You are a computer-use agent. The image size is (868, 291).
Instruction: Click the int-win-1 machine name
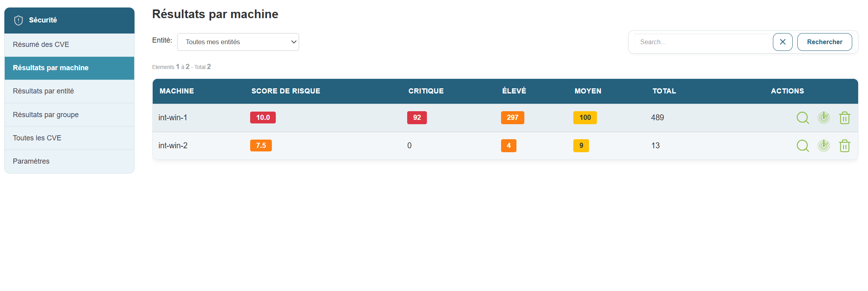[x=173, y=118]
